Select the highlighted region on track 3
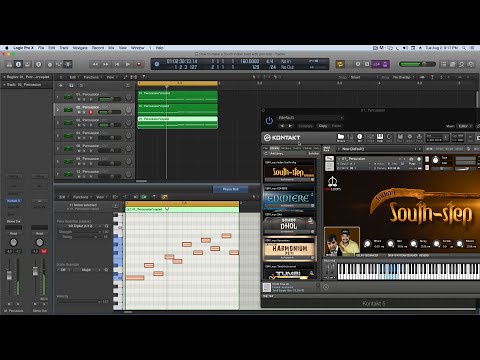This screenshot has width=480, height=360. click(178, 122)
